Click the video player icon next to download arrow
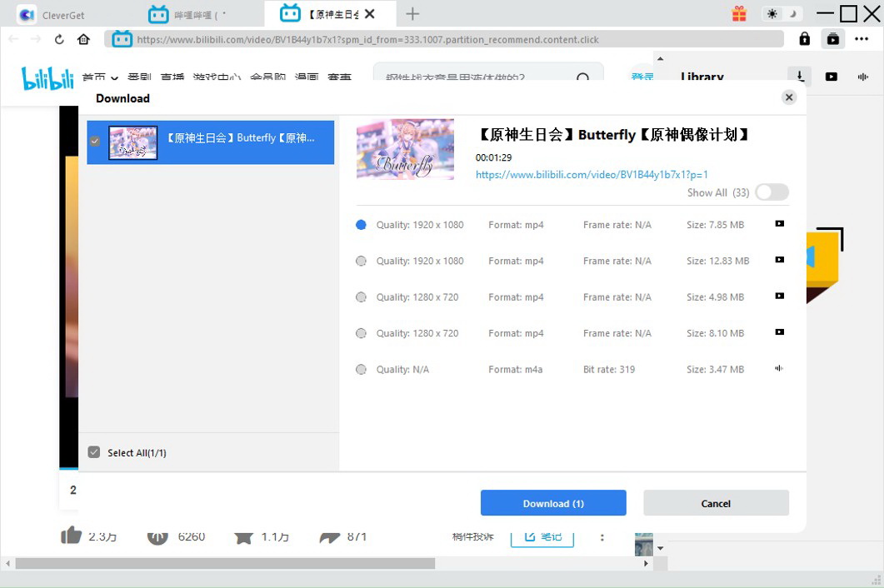The width and height of the screenshot is (884, 588). (x=830, y=76)
